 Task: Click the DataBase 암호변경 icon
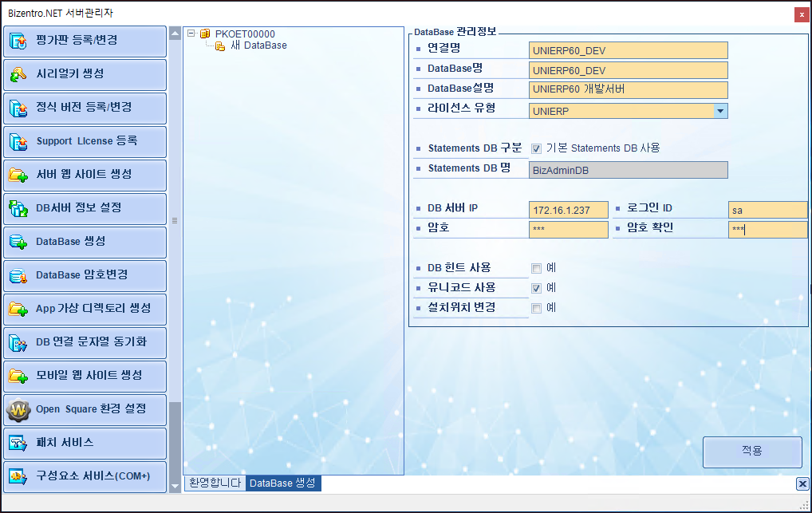pos(18,275)
